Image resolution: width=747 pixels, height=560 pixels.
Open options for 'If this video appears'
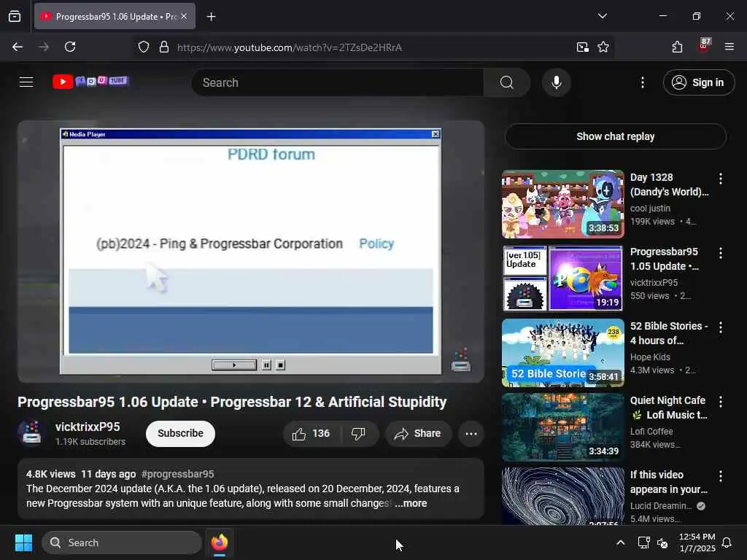[720, 475]
